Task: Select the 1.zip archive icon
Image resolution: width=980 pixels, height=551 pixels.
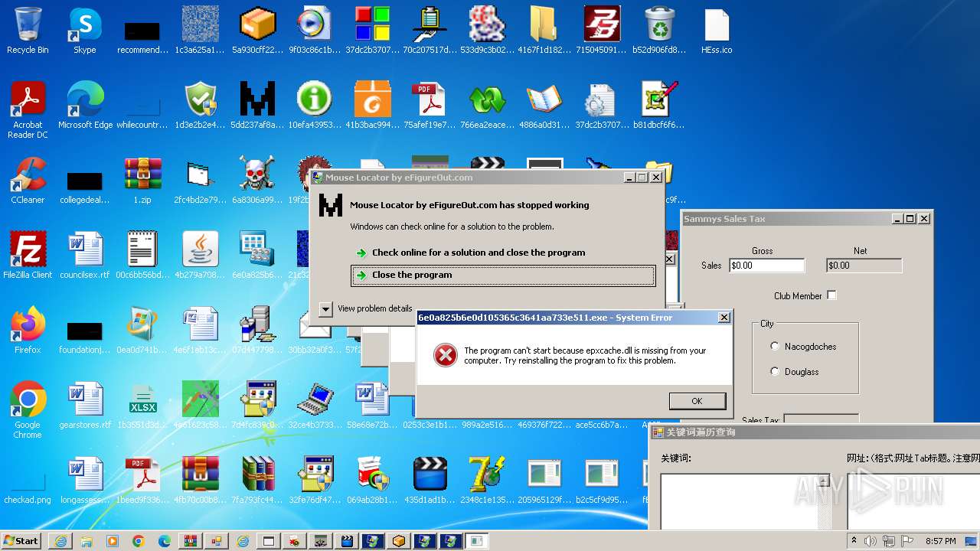Action: coord(142,181)
